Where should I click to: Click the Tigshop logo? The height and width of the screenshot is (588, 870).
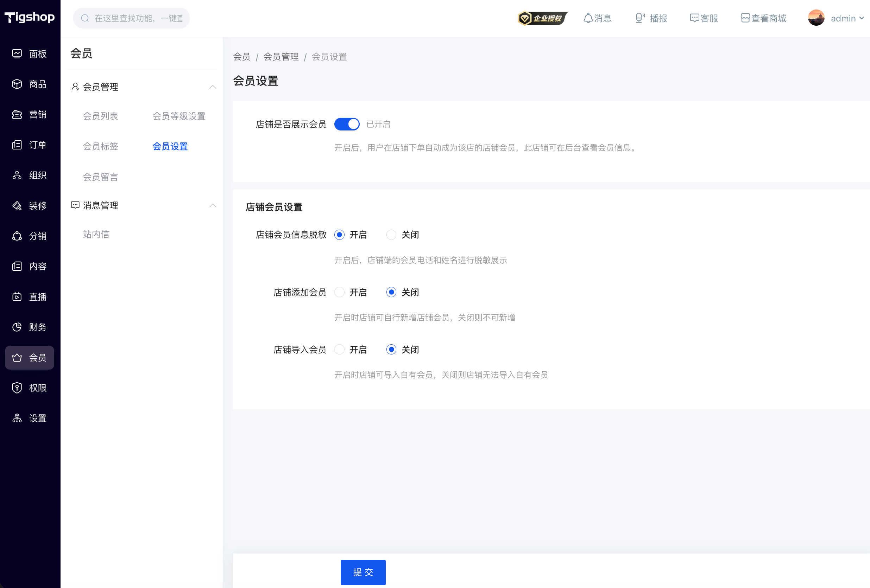[30, 17]
